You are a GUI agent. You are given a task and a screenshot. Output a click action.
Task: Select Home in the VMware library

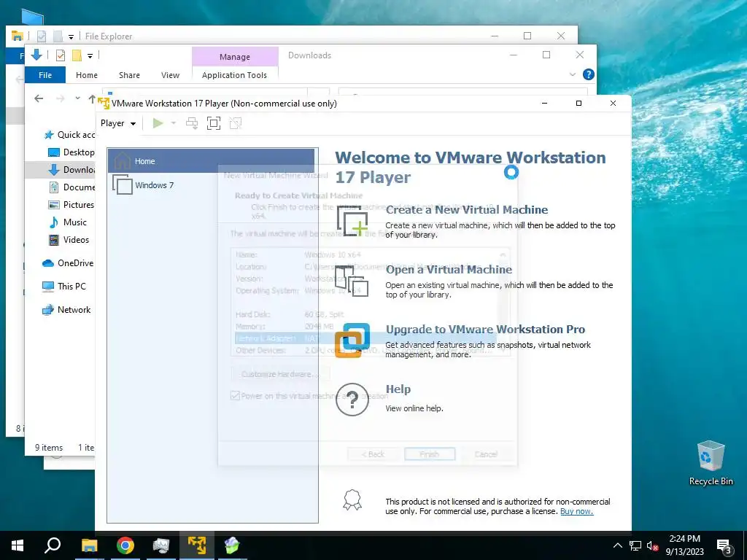(211, 161)
